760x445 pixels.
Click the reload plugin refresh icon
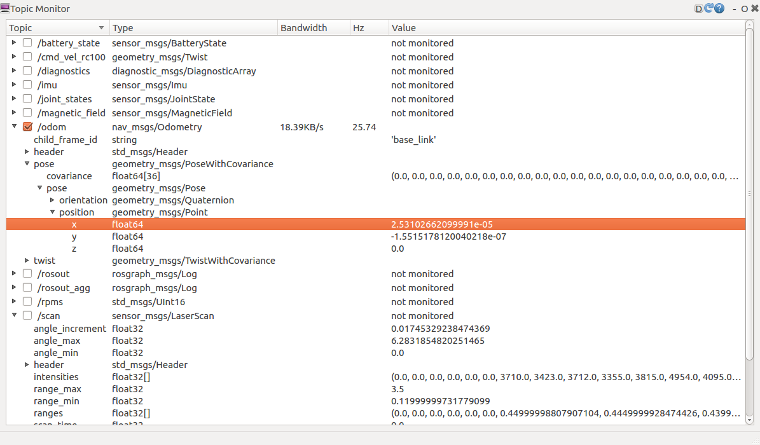[709, 8]
